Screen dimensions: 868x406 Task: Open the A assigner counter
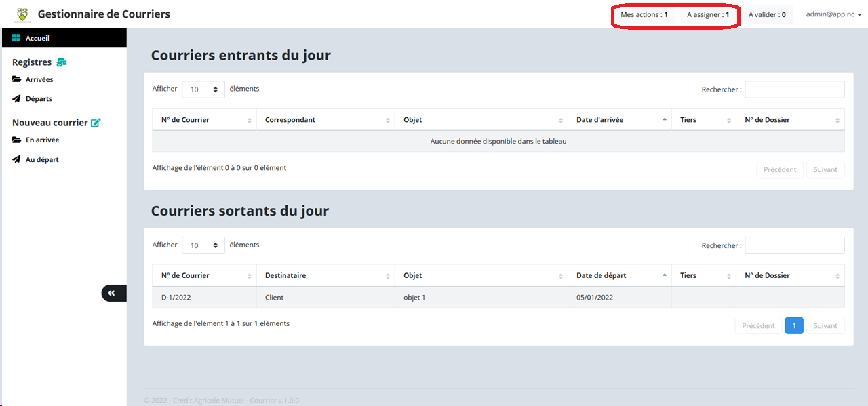708,14
